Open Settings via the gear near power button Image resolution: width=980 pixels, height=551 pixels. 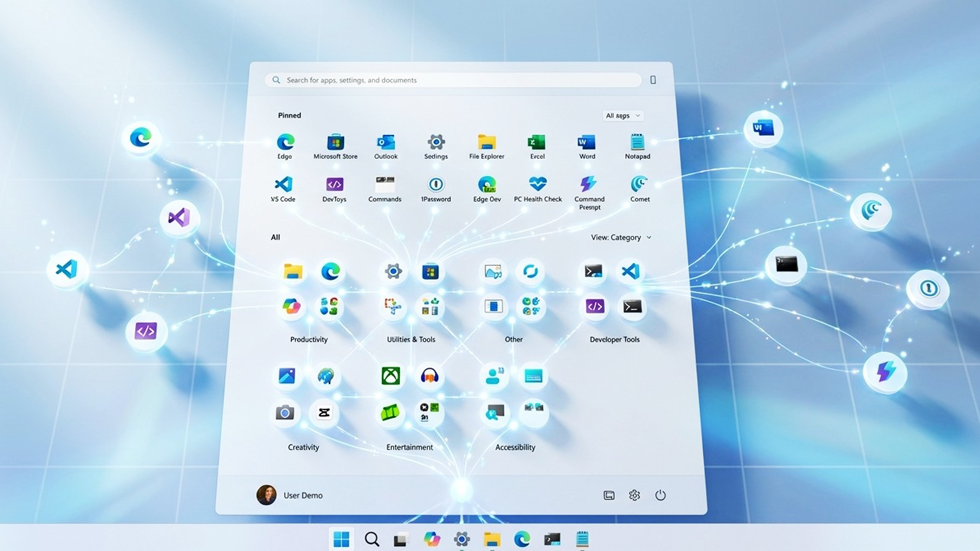click(x=634, y=495)
